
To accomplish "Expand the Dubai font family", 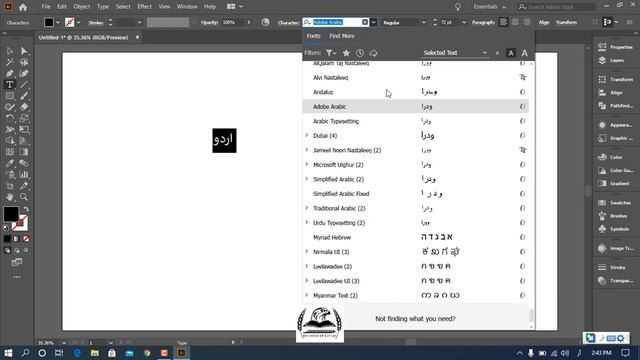I will point(307,136).
